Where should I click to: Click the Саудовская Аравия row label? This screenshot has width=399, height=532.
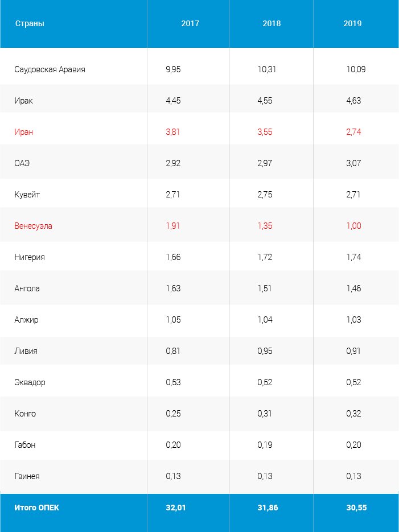pyautogui.click(x=50, y=69)
